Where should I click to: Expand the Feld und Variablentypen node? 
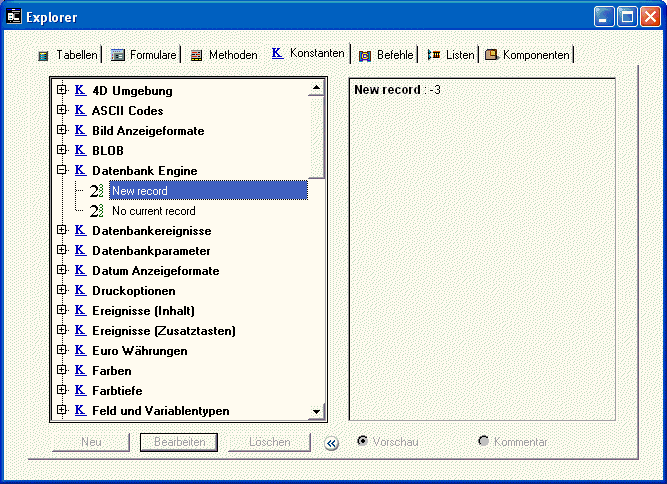(x=62, y=411)
